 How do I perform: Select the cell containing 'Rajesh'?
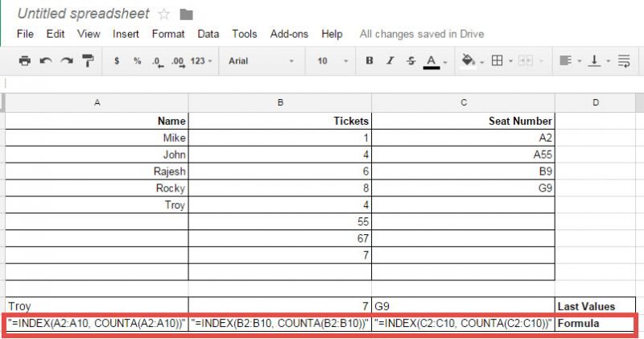97,172
